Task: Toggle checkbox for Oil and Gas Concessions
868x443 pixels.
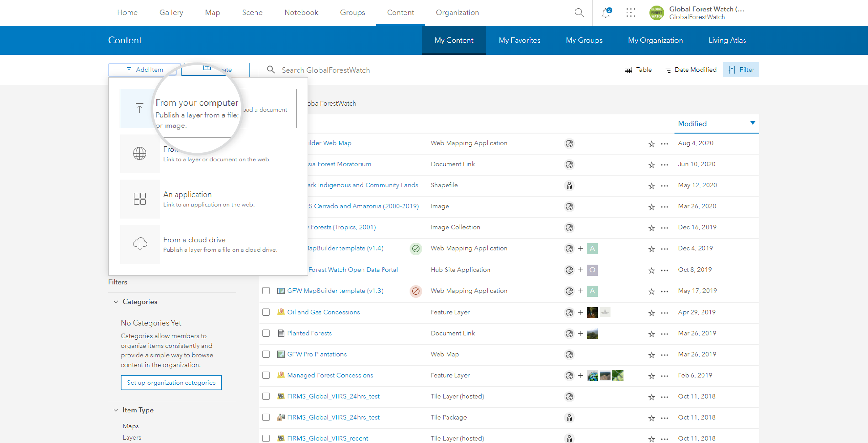Action: [x=266, y=312]
